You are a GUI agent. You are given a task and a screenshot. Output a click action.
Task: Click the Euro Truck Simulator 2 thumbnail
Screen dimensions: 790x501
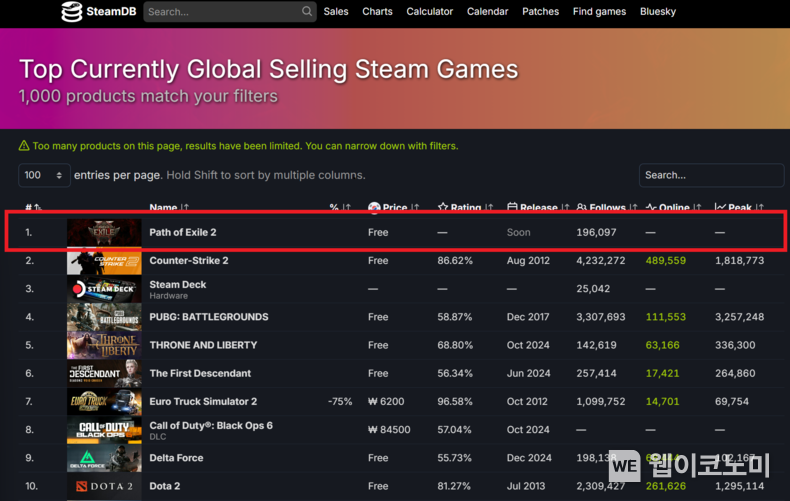(x=104, y=402)
